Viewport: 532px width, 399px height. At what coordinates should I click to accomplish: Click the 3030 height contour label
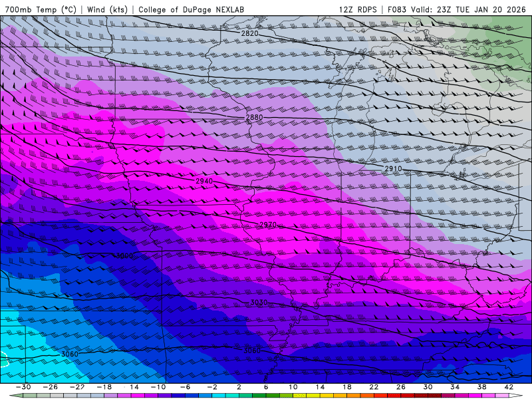tap(259, 303)
